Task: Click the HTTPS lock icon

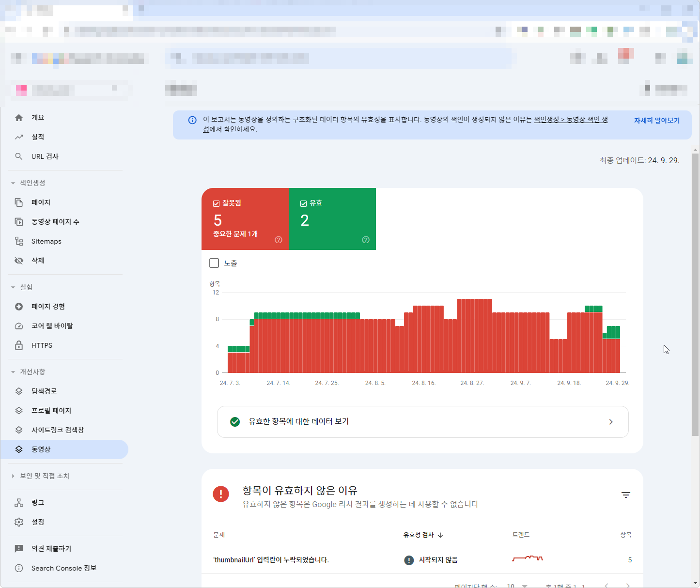Action: coord(19,345)
